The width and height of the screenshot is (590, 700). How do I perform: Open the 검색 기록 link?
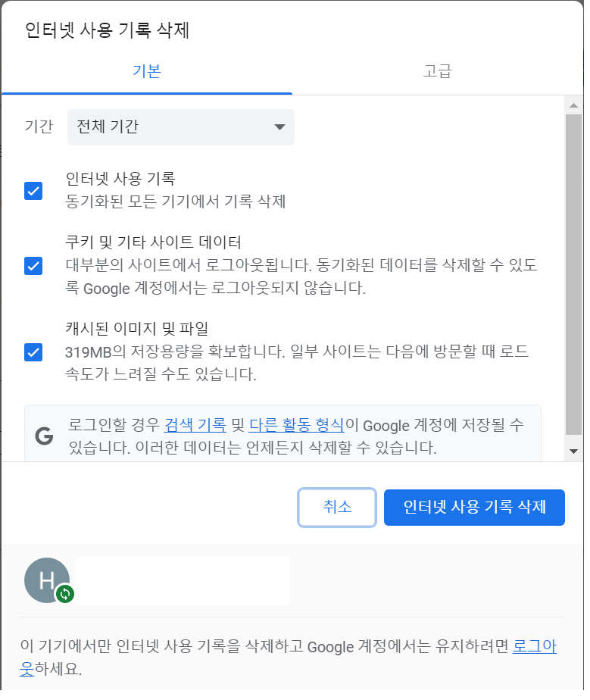[195, 425]
